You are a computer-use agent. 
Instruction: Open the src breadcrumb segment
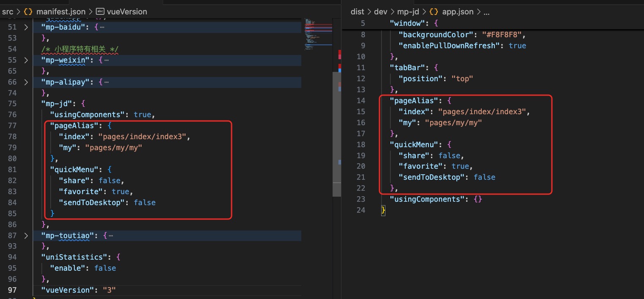8,12
